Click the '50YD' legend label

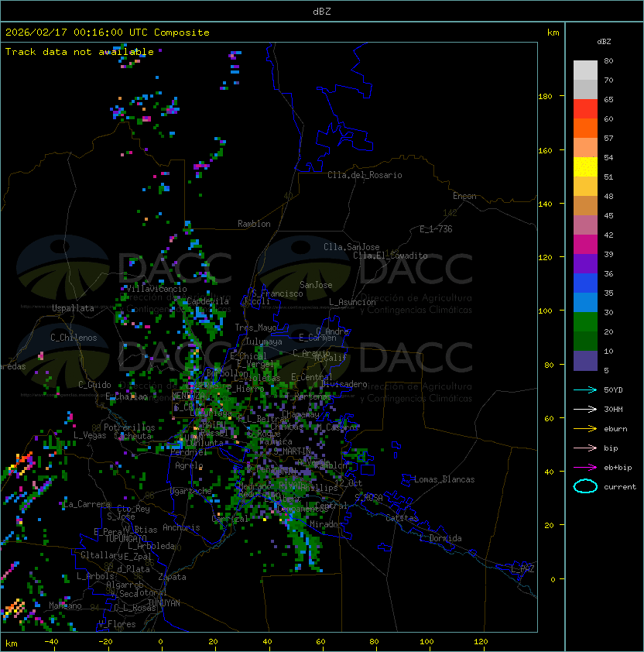[x=613, y=390]
